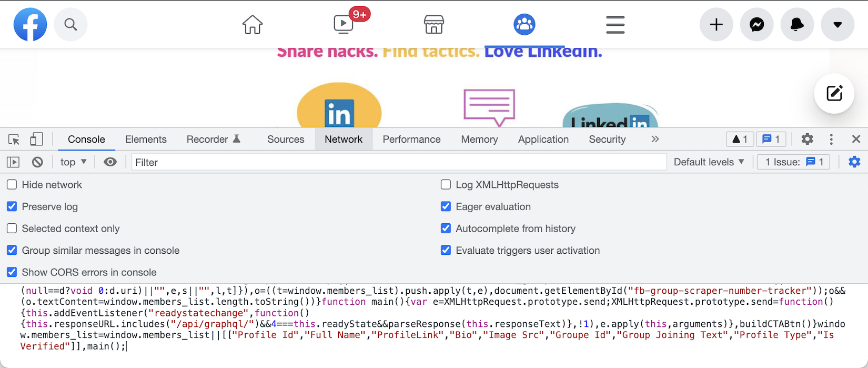
Task: Open Facebook Groups icon
Action: point(524,24)
